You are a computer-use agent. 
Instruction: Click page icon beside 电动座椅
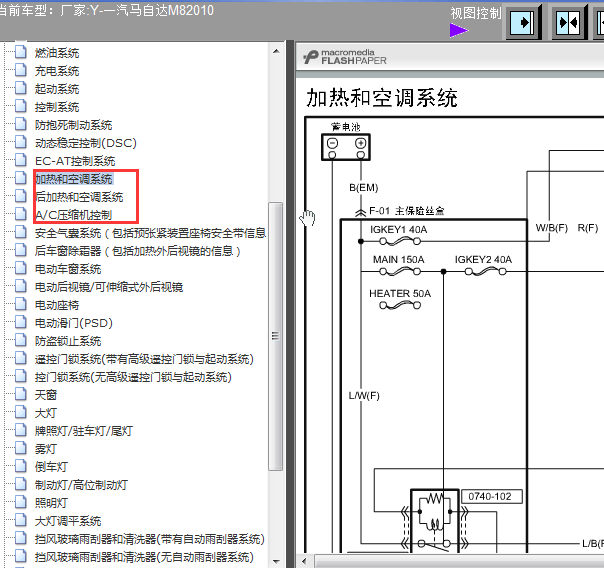pos(21,305)
